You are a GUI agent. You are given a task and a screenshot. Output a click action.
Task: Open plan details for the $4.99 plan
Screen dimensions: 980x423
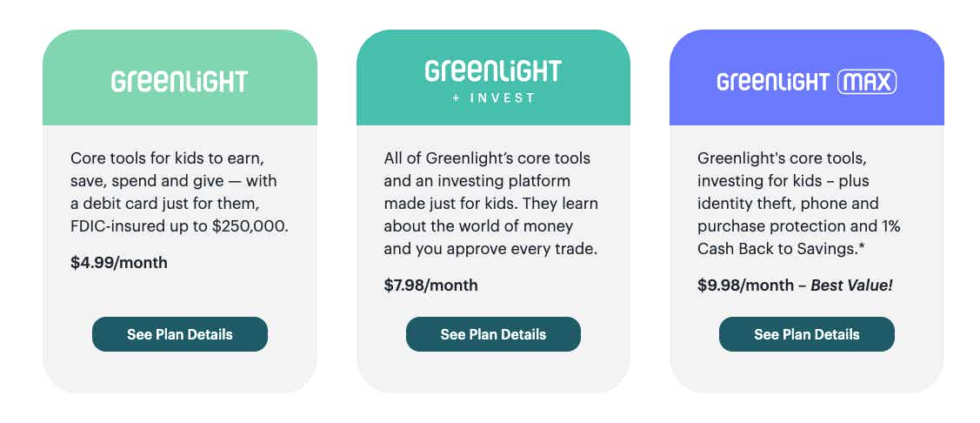coord(180,334)
